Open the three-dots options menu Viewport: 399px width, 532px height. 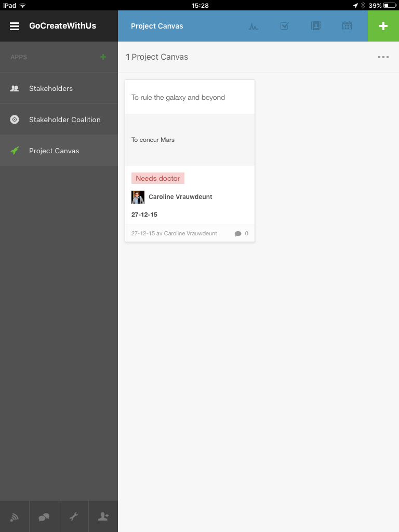point(383,57)
